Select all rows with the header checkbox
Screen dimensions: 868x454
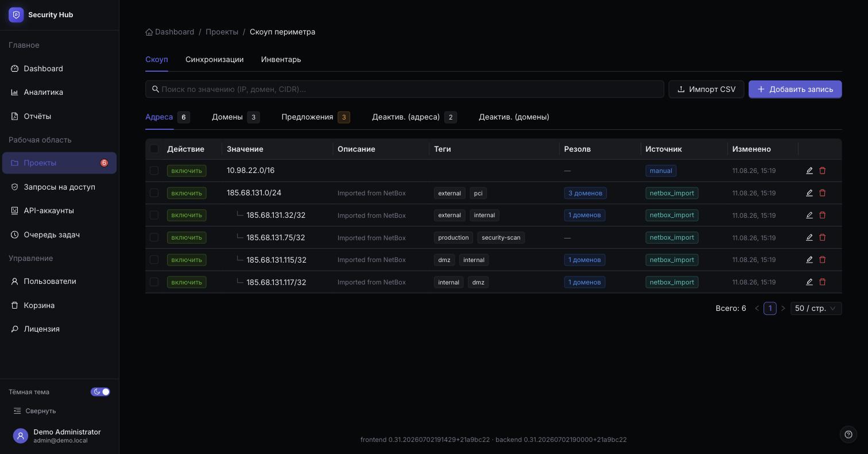pos(154,149)
